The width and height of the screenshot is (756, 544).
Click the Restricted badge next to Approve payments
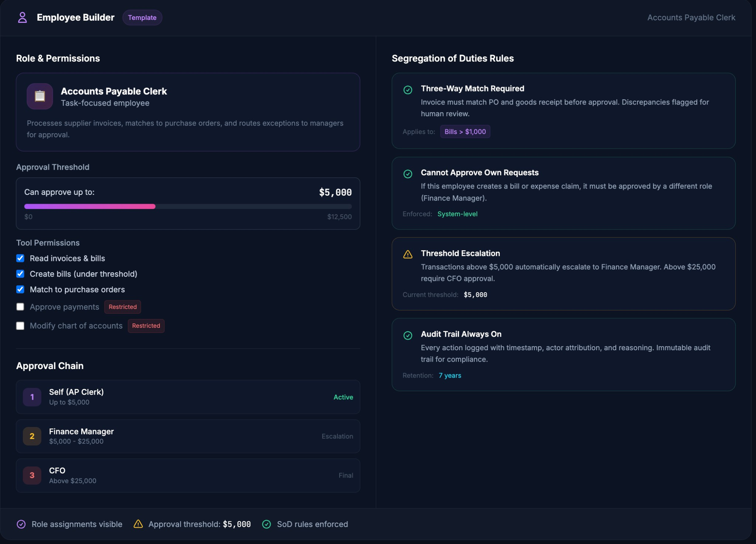[122, 307]
